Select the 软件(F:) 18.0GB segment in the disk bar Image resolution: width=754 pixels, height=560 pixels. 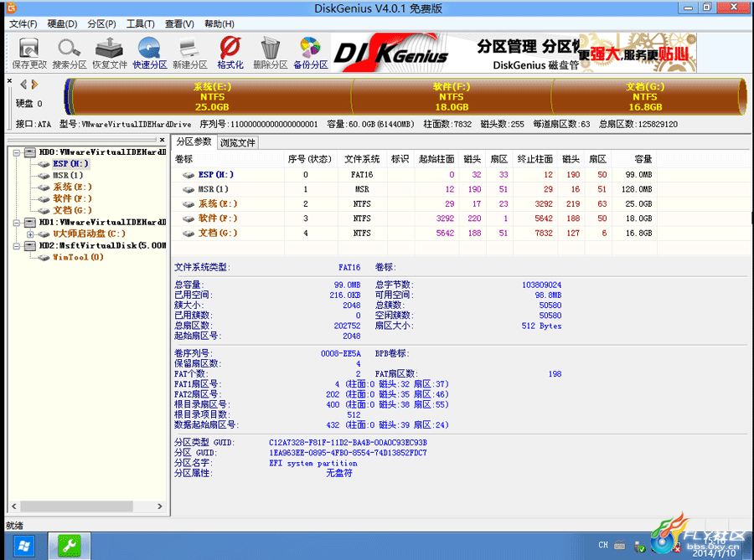(452, 97)
